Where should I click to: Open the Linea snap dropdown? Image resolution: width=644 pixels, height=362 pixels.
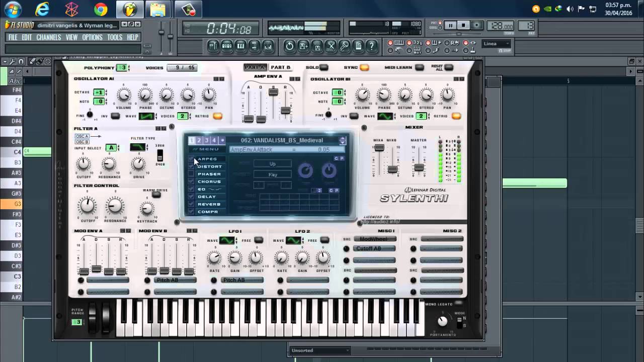coord(497,44)
